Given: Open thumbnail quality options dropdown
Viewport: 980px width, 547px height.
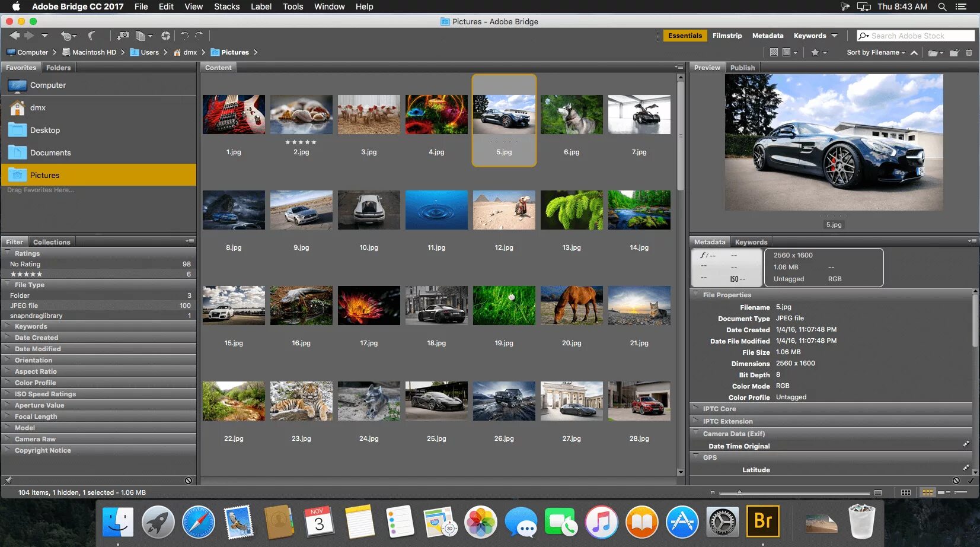Looking at the screenshot, I should point(790,52).
